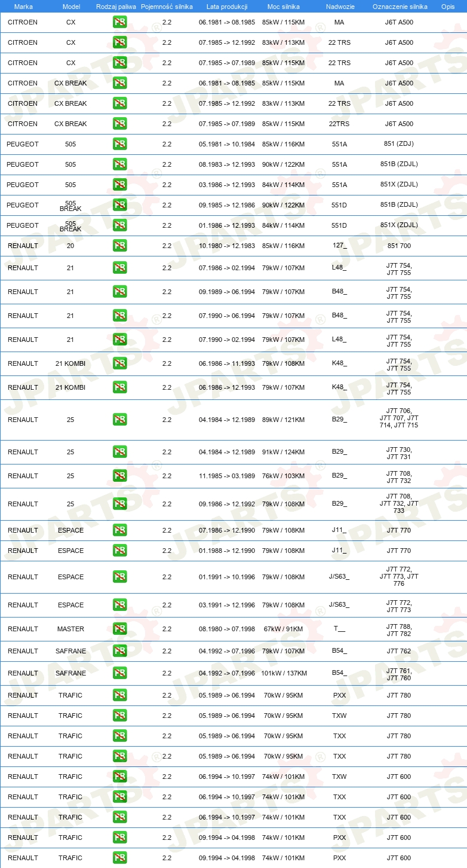The width and height of the screenshot is (467, 868).
Task: Select the 01.1991 -> 10.1996 date cell
Action: (227, 577)
